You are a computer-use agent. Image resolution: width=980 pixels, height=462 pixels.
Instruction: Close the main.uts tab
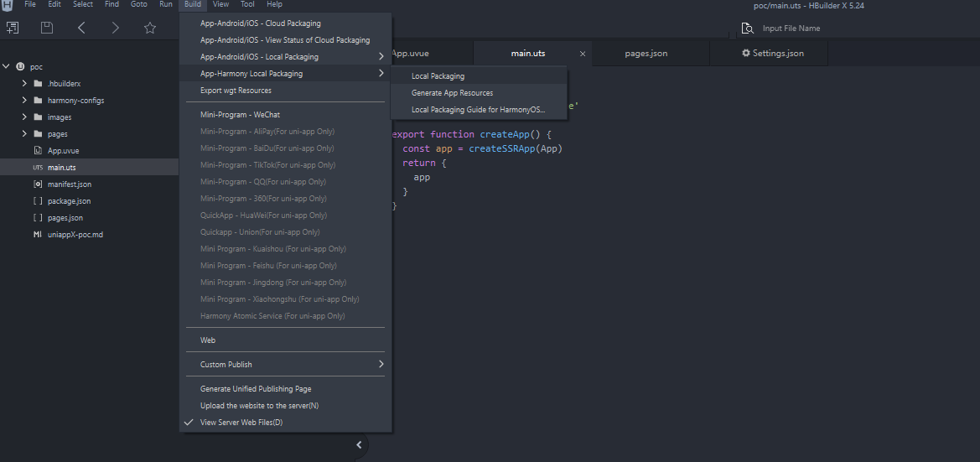[x=583, y=54]
